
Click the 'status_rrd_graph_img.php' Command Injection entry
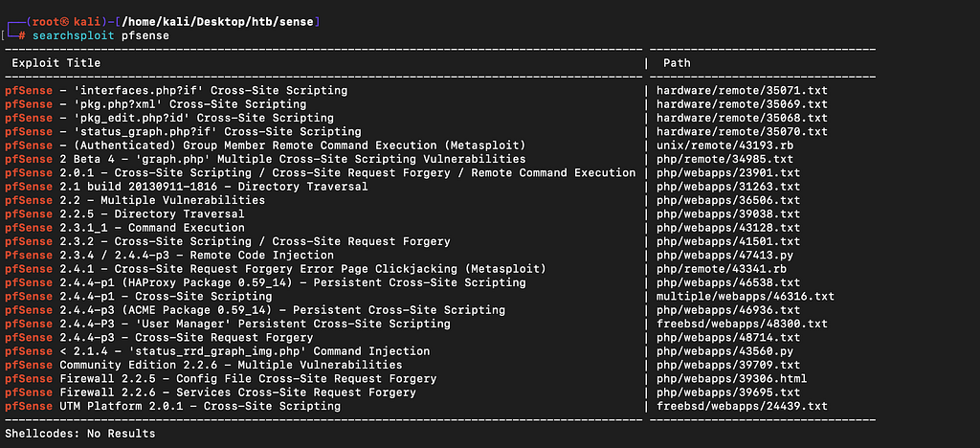(x=217, y=351)
